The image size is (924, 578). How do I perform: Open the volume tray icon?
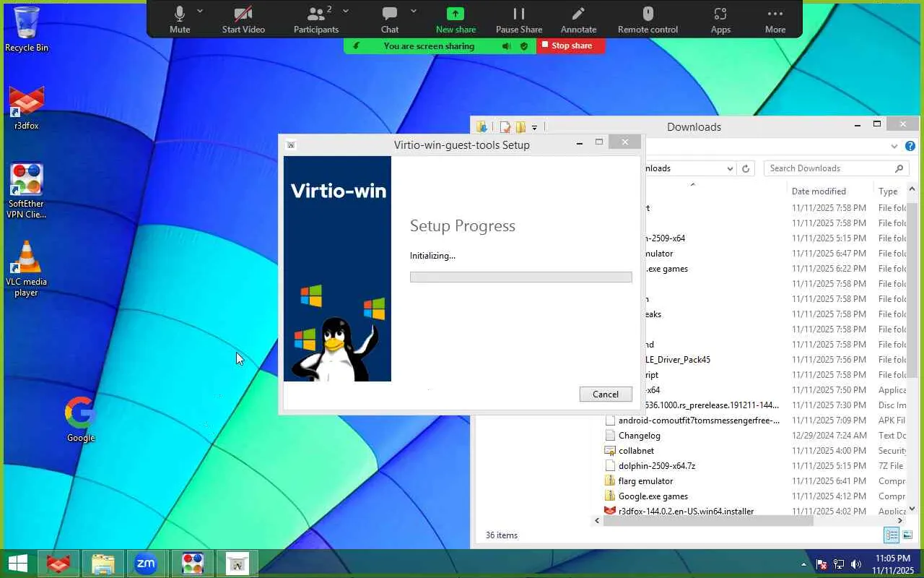[x=856, y=564]
